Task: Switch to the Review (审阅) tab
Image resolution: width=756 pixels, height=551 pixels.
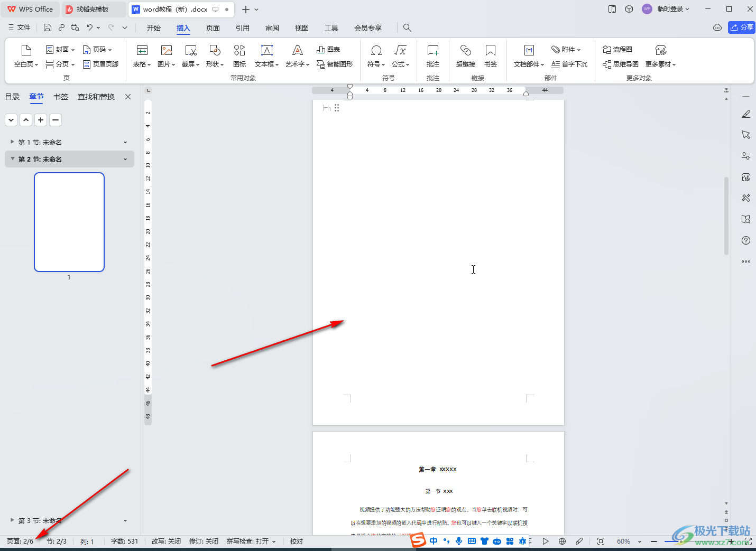Action: point(272,28)
